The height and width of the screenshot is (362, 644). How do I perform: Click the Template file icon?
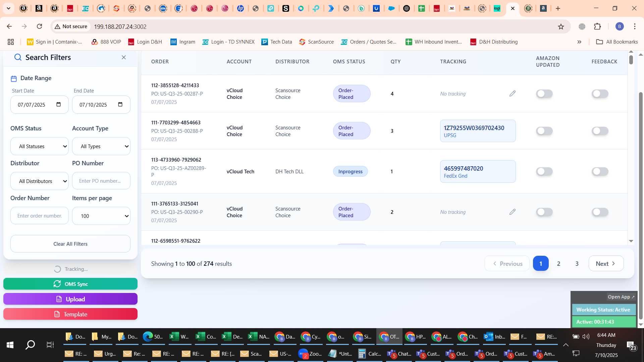[57, 314]
